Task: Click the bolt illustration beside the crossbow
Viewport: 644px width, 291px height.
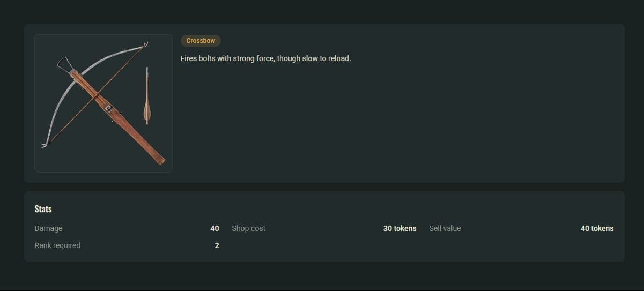Action: [147, 96]
